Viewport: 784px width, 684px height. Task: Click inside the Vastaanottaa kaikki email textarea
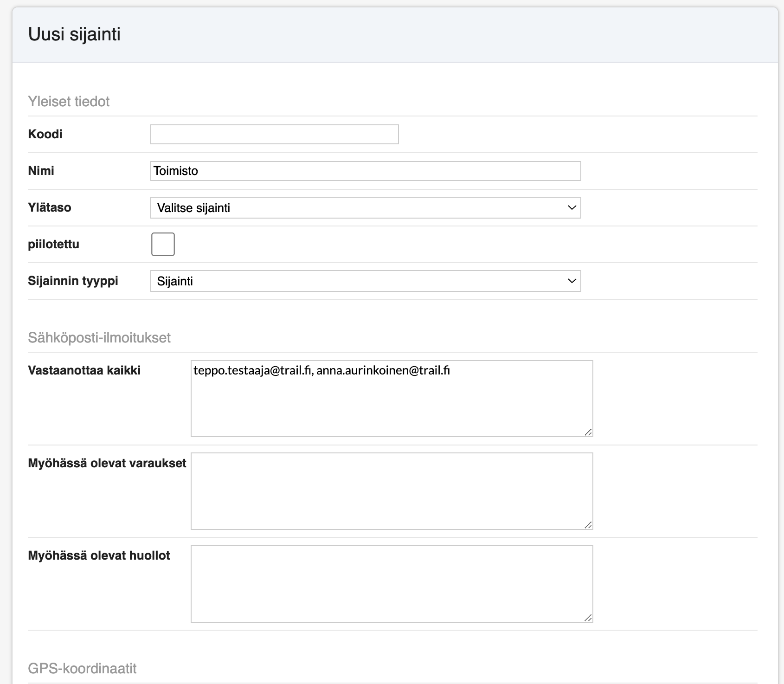[392, 399]
